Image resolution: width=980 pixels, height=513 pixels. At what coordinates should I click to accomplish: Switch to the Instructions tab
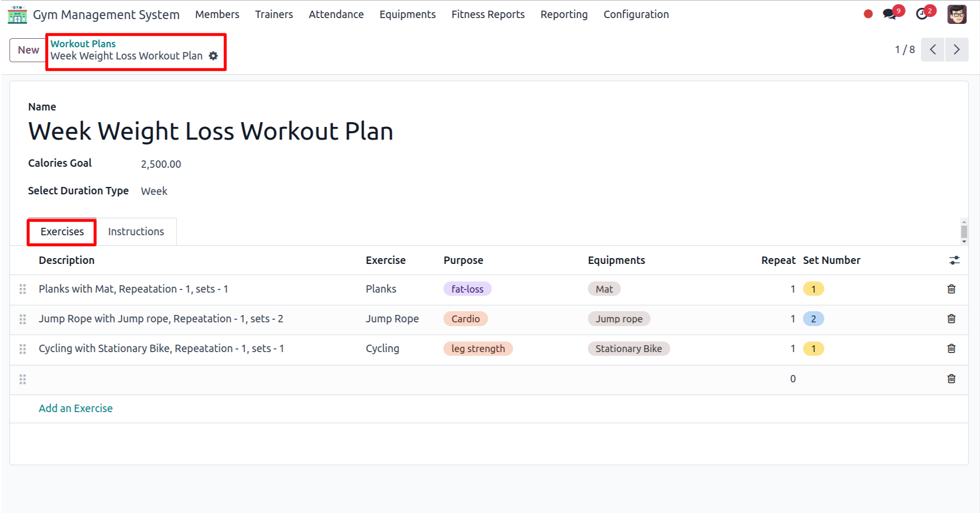(136, 232)
